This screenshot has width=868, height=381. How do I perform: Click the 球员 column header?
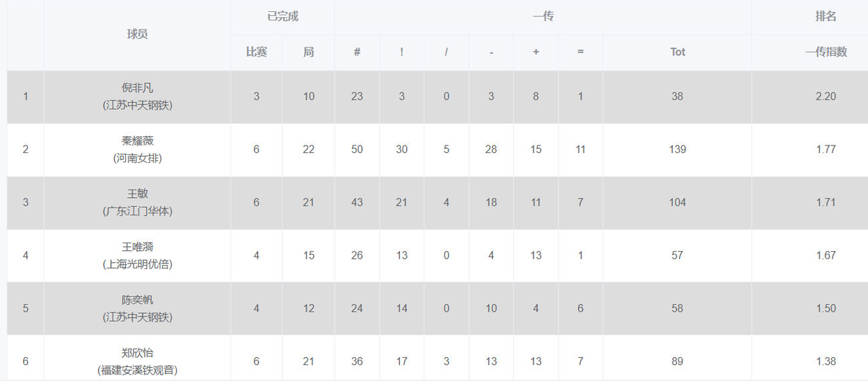point(137,34)
